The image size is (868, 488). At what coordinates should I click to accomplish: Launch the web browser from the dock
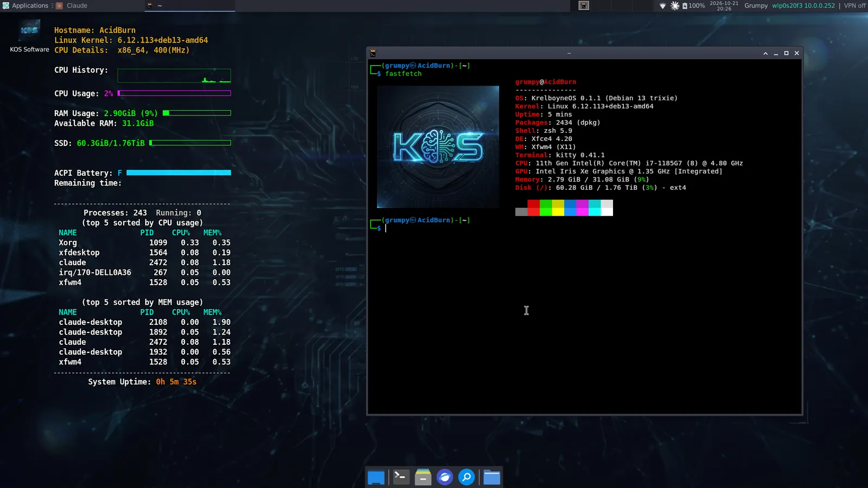445,477
